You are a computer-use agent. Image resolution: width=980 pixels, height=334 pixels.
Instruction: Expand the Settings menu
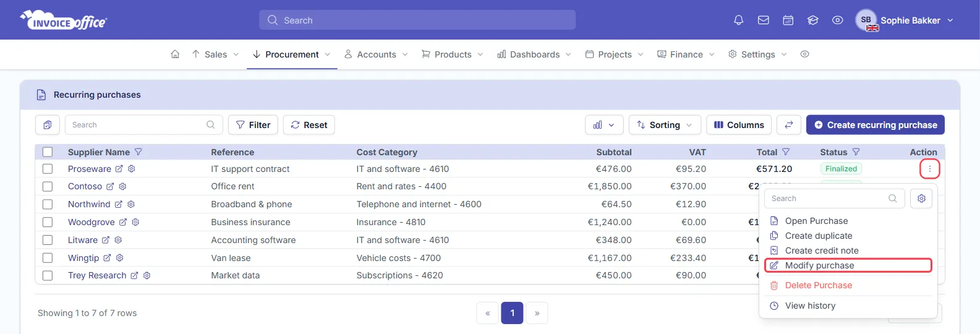click(x=757, y=54)
